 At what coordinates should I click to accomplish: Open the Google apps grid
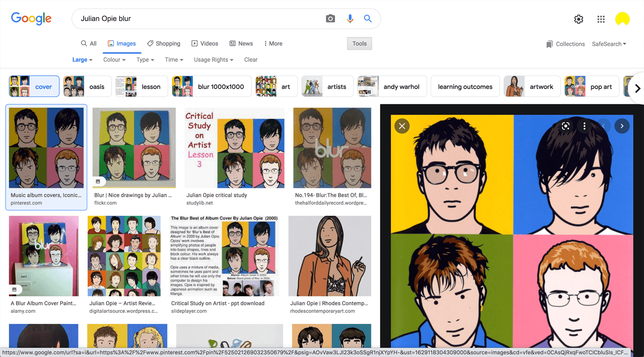coord(601,19)
